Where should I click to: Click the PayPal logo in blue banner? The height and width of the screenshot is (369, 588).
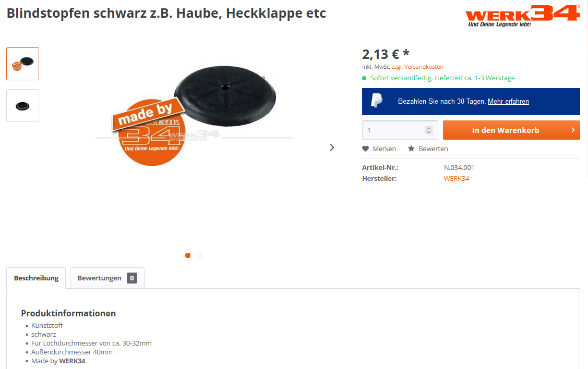(377, 101)
